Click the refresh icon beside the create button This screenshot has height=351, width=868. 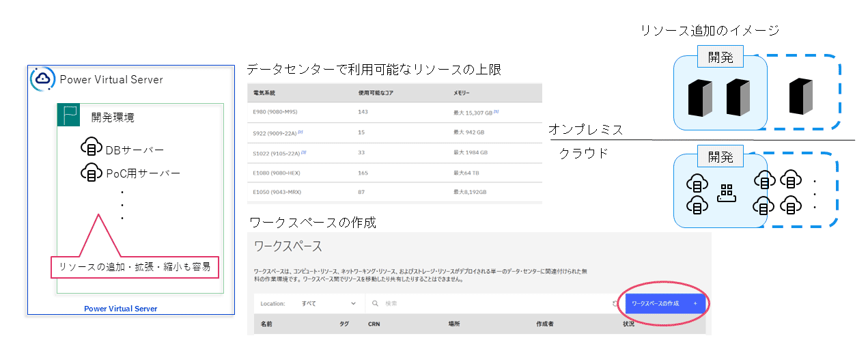point(615,303)
